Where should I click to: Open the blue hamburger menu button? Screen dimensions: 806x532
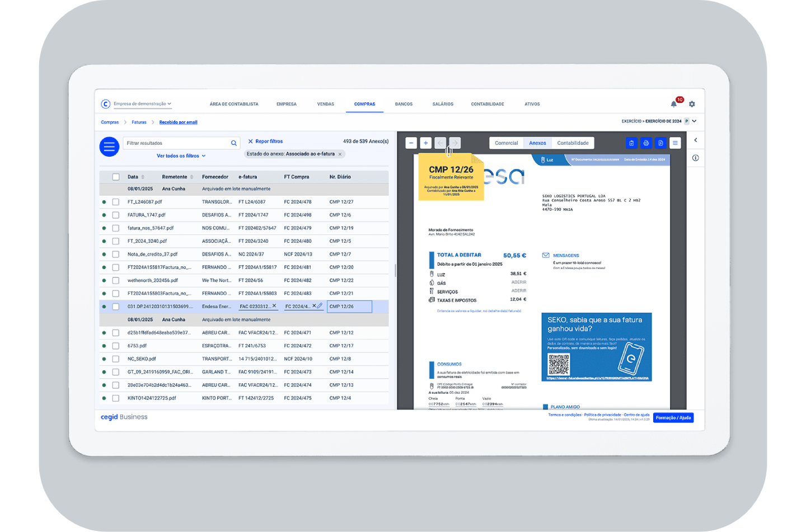click(x=109, y=147)
